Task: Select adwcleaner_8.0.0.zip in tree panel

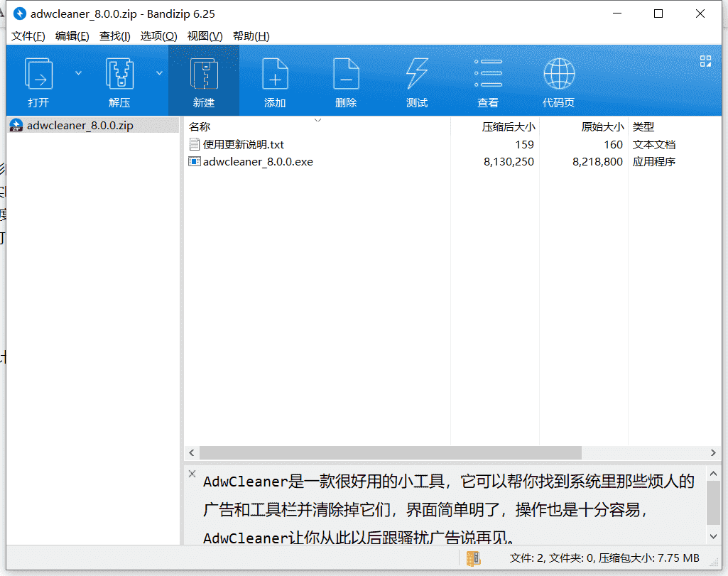Action: (93, 125)
